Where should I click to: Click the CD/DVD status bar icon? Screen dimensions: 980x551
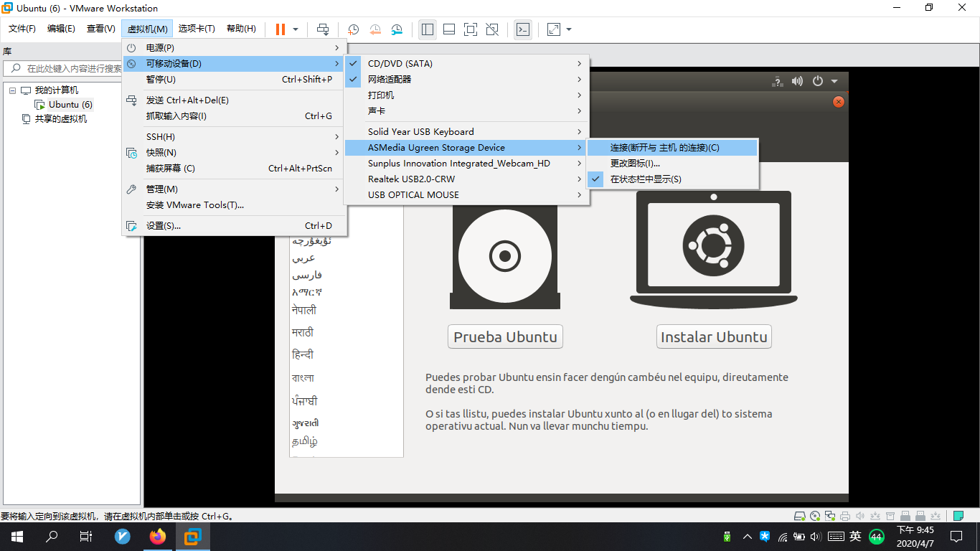click(814, 515)
